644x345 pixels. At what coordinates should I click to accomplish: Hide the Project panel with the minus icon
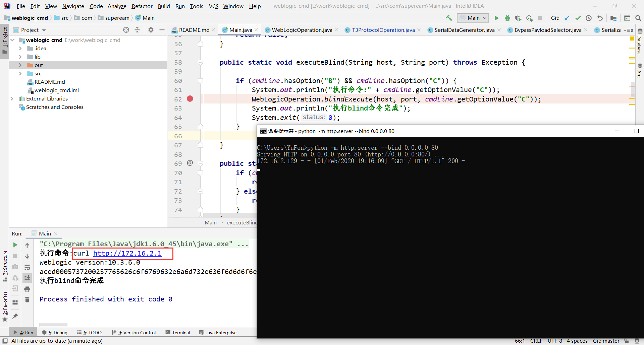tap(162, 30)
